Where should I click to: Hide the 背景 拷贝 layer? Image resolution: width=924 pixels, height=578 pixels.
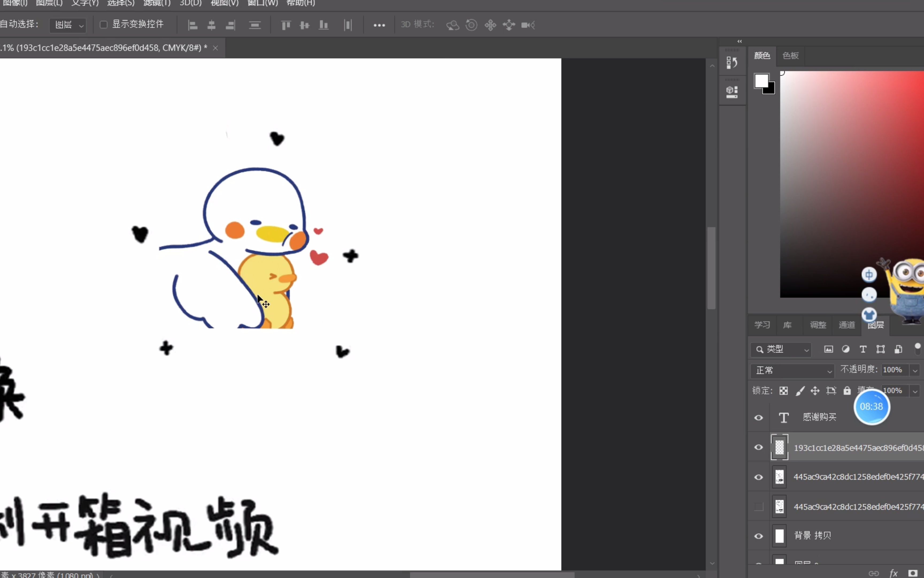click(x=759, y=536)
